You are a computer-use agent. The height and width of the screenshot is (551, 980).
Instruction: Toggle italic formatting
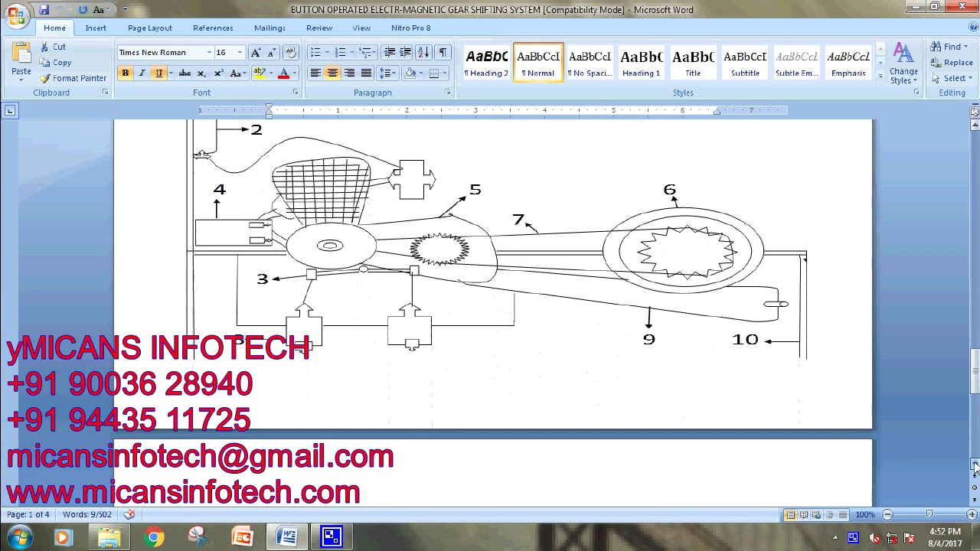[142, 73]
